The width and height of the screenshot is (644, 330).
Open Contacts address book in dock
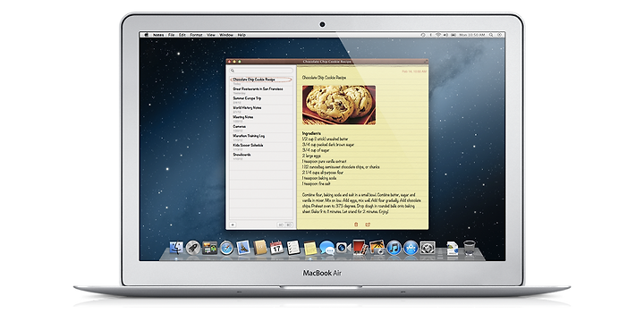[x=260, y=248]
